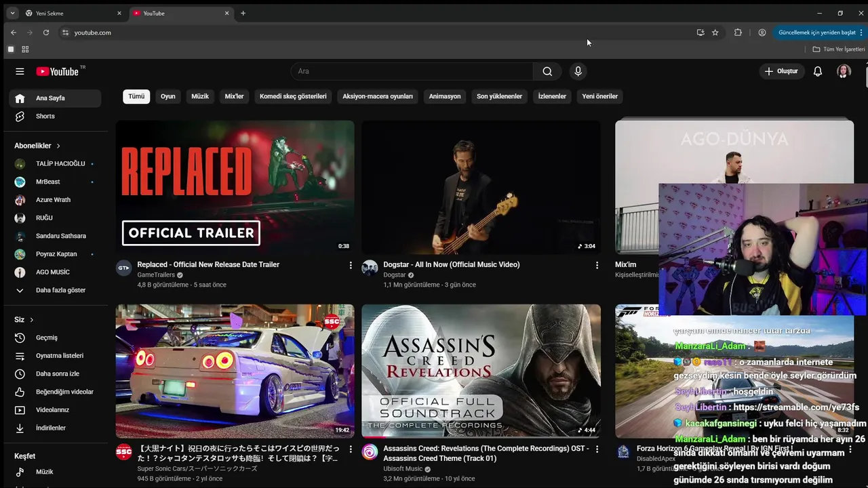Open AGO MUSİC channel
The width and height of the screenshot is (868, 488).
pos(55,272)
